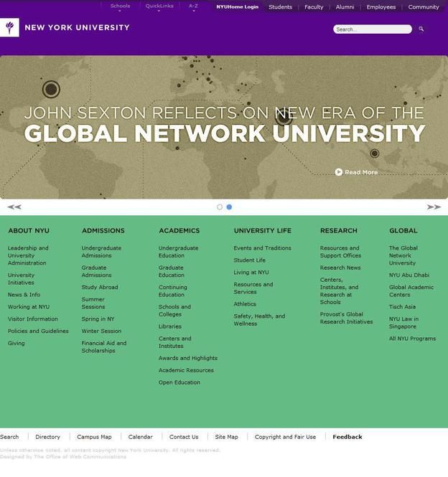
Task: Go to previous slide with left arrows
Action: 14,207
